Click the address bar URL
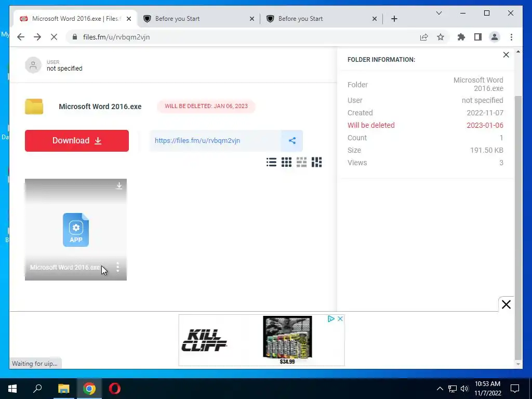The height and width of the screenshot is (399, 532). (x=116, y=37)
